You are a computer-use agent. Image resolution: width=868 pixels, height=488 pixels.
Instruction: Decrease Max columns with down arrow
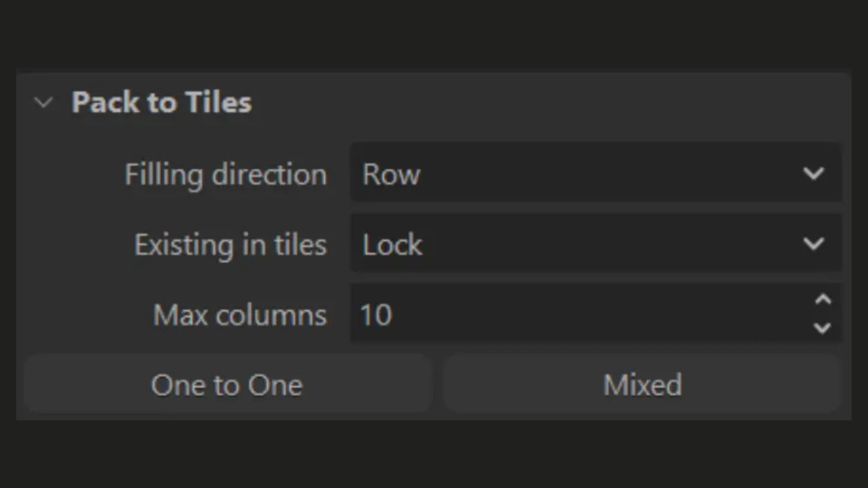click(823, 328)
